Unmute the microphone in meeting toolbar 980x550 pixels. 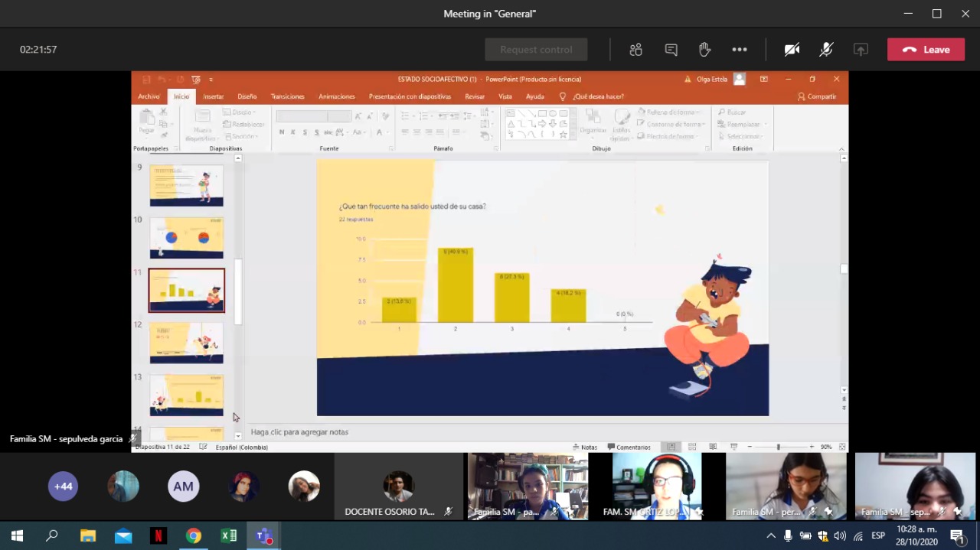pos(826,50)
